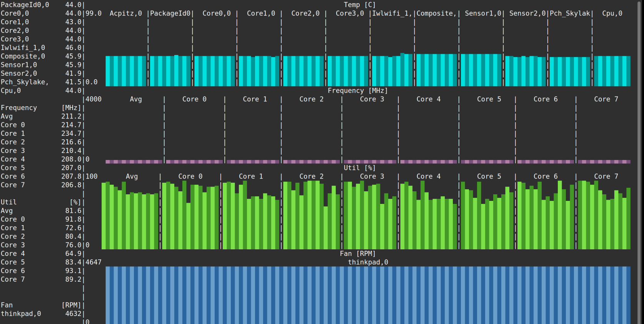Click Avg header in Util graph

click(132, 176)
